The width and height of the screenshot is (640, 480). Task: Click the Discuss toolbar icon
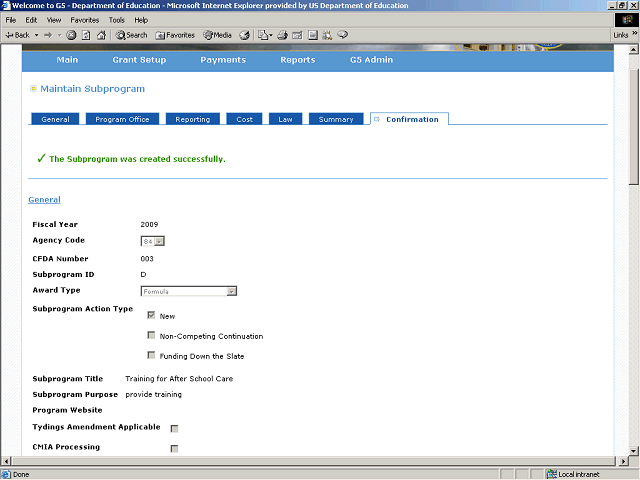313,35
